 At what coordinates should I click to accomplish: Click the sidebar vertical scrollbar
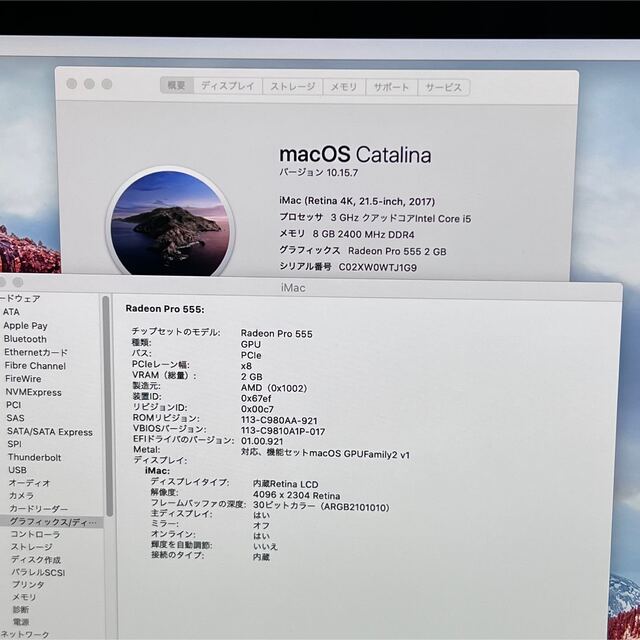click(x=107, y=406)
